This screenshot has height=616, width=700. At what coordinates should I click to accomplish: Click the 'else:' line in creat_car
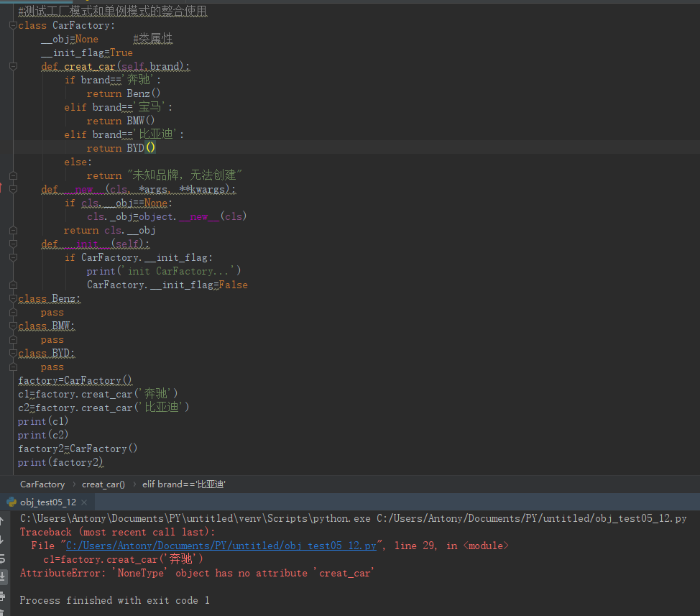(x=78, y=162)
